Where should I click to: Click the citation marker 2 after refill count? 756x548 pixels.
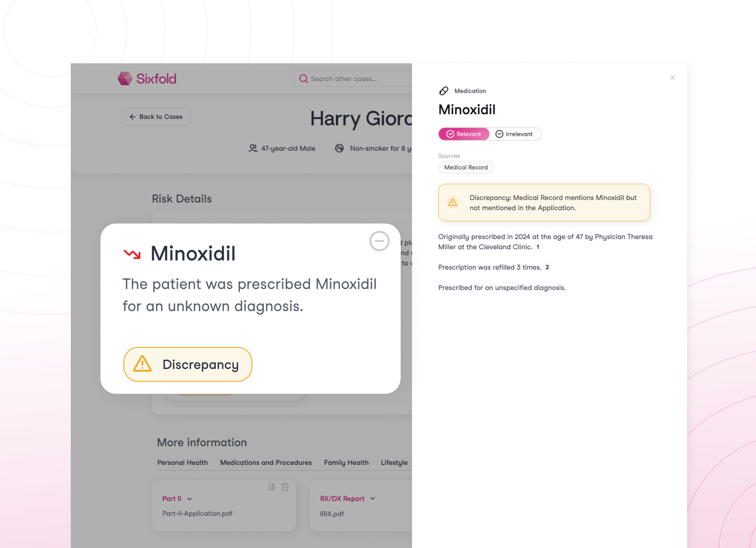click(547, 267)
